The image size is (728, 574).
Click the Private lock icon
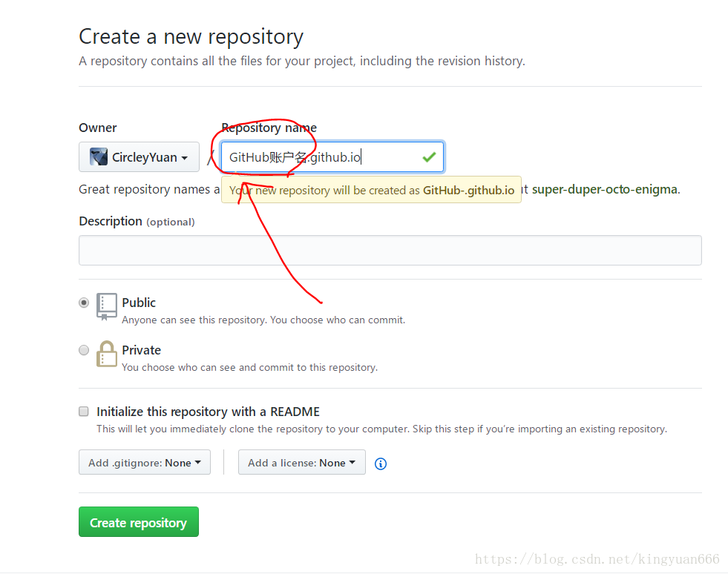tap(106, 354)
